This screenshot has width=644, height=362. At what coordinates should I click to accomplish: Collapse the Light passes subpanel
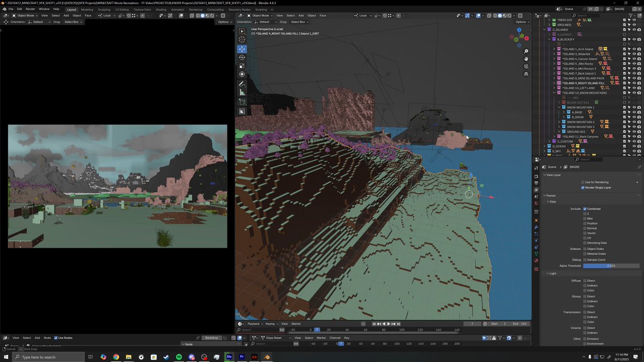click(547, 274)
